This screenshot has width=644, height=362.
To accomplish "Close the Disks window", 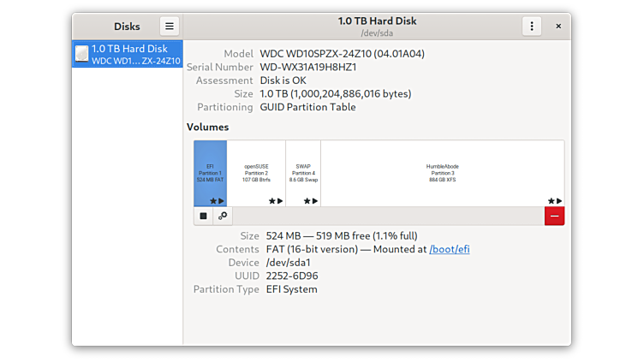I will 558,27.
